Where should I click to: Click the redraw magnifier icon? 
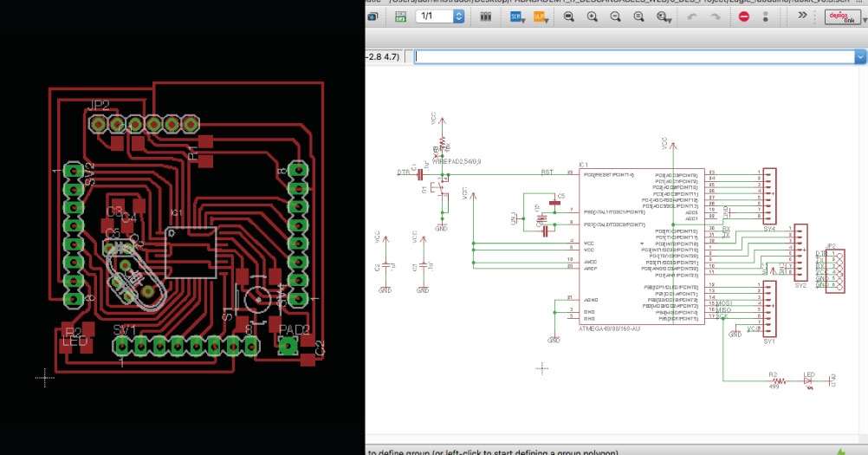[638, 17]
